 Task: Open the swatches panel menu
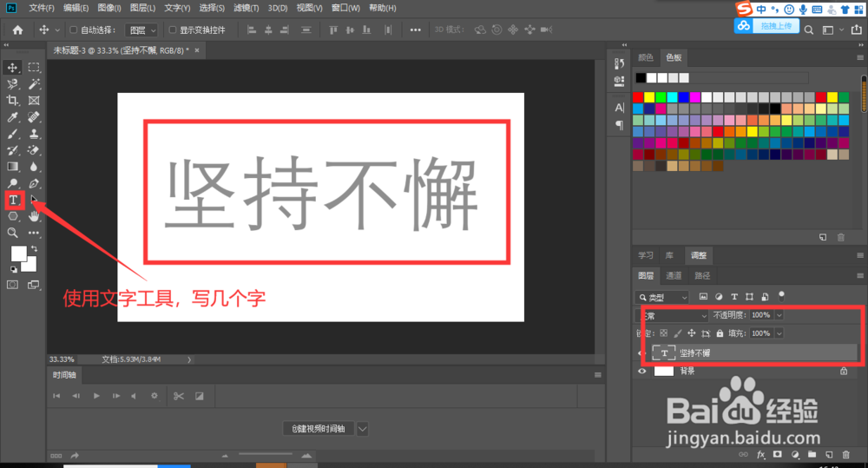859,57
